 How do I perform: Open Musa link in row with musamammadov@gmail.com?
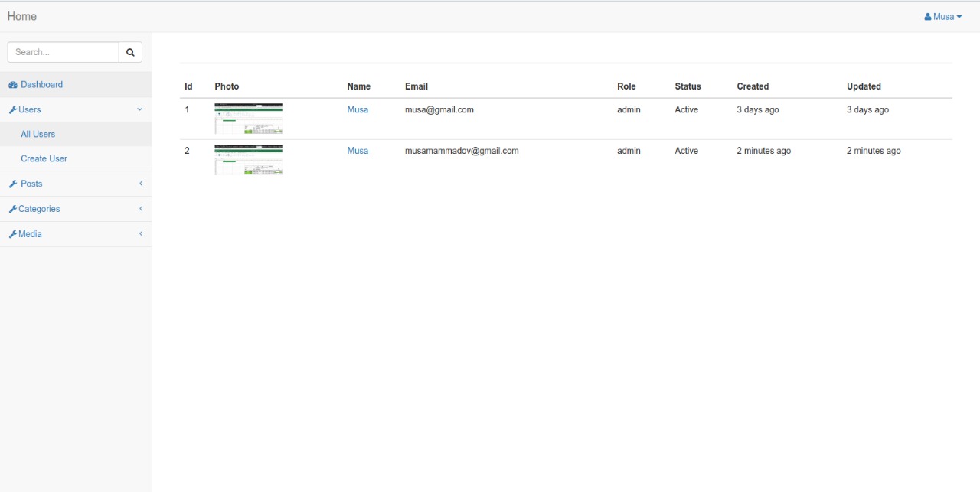tap(358, 151)
